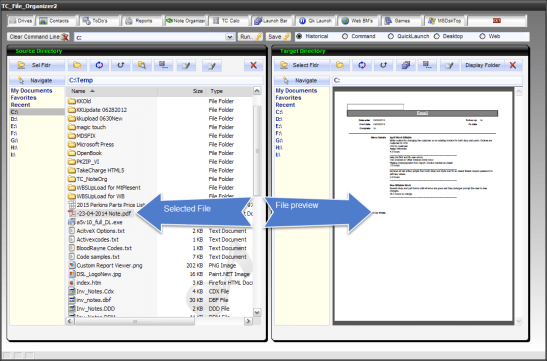This screenshot has height=361, width=547.
Task: Open MSDskTop button
Action: tap(445, 21)
